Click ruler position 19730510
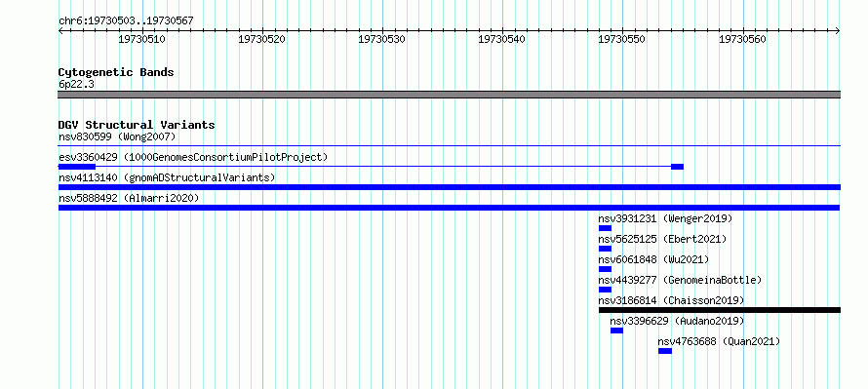Screen dimensions: 868x389 pos(141,39)
